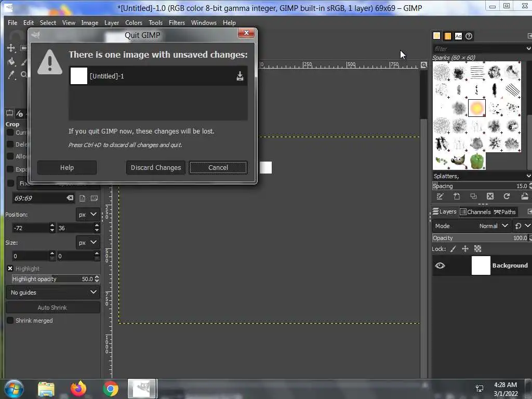532x399 pixels.
Task: Click the zoom icon at ruler corner
Action: pos(424,65)
